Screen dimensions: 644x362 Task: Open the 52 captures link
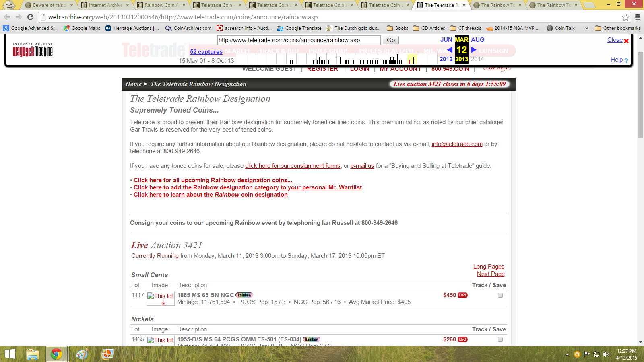206,52
